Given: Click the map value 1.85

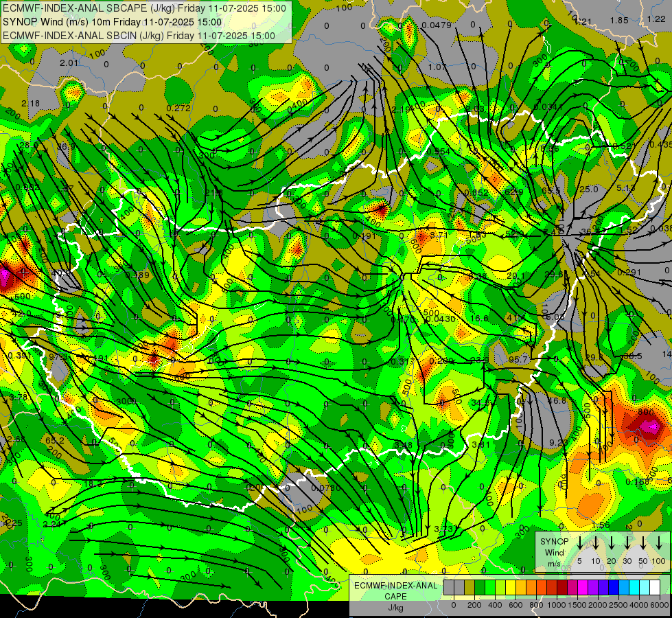Looking at the screenshot, I should [619, 20].
